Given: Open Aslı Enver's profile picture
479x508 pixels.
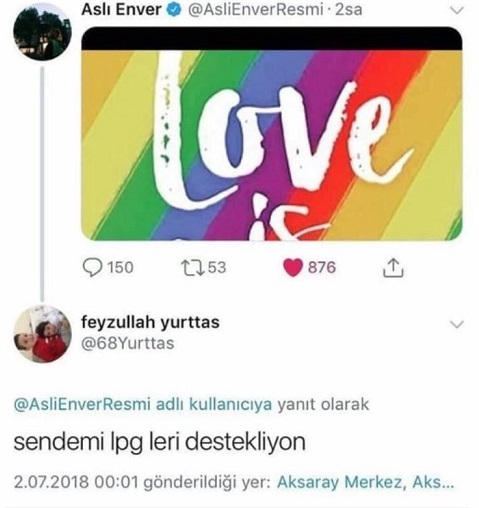Looking at the screenshot, I should click(x=42, y=32).
